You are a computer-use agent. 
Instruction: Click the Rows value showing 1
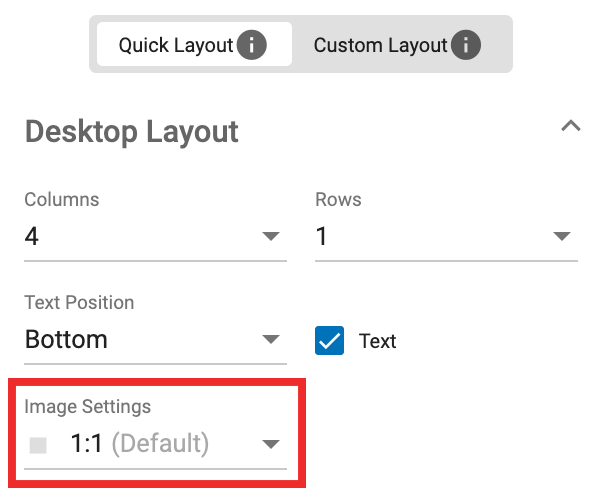pos(321,237)
